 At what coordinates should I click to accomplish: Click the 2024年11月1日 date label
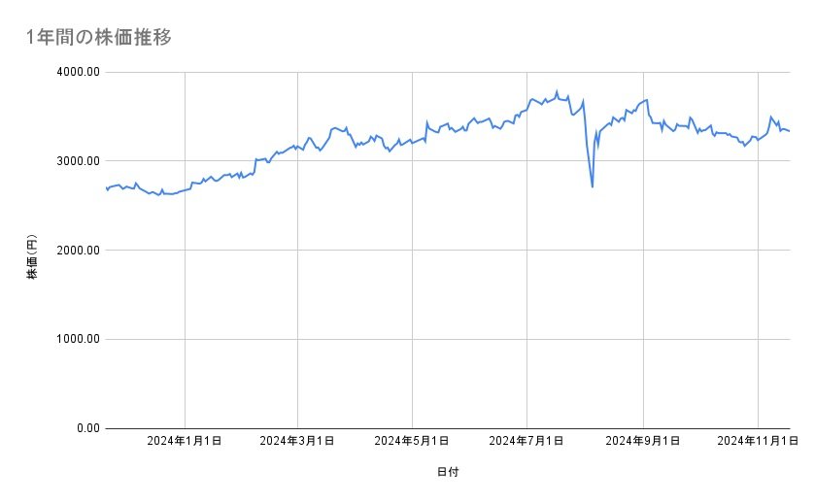[x=755, y=441]
